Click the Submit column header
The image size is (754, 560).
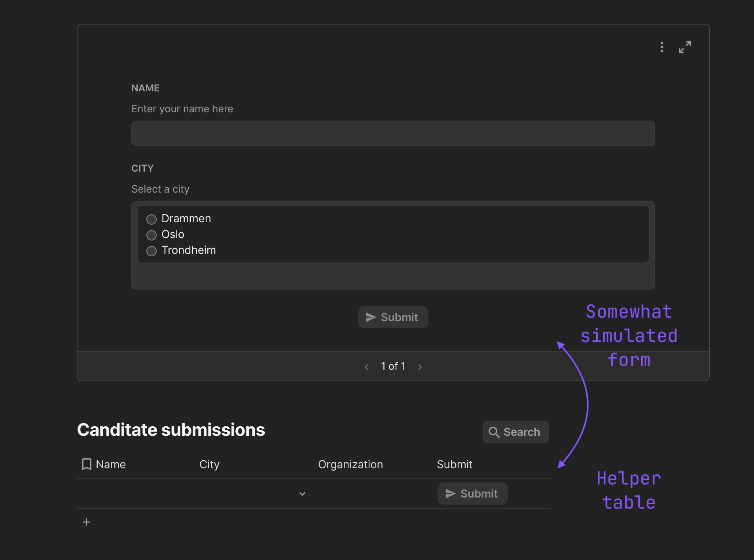click(x=455, y=464)
